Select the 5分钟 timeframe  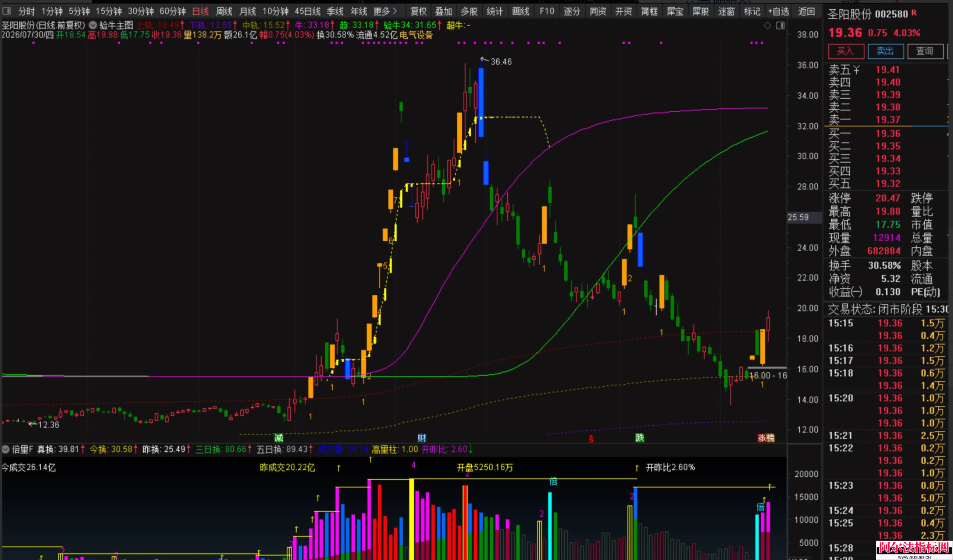[79, 11]
